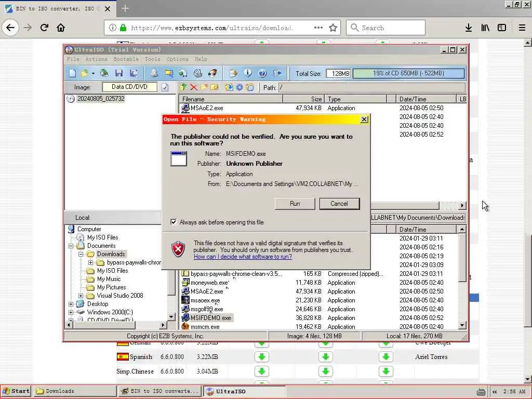The image size is (532, 399).
Task: Click the Mount to Virtual Drive icon
Action: (x=198, y=73)
